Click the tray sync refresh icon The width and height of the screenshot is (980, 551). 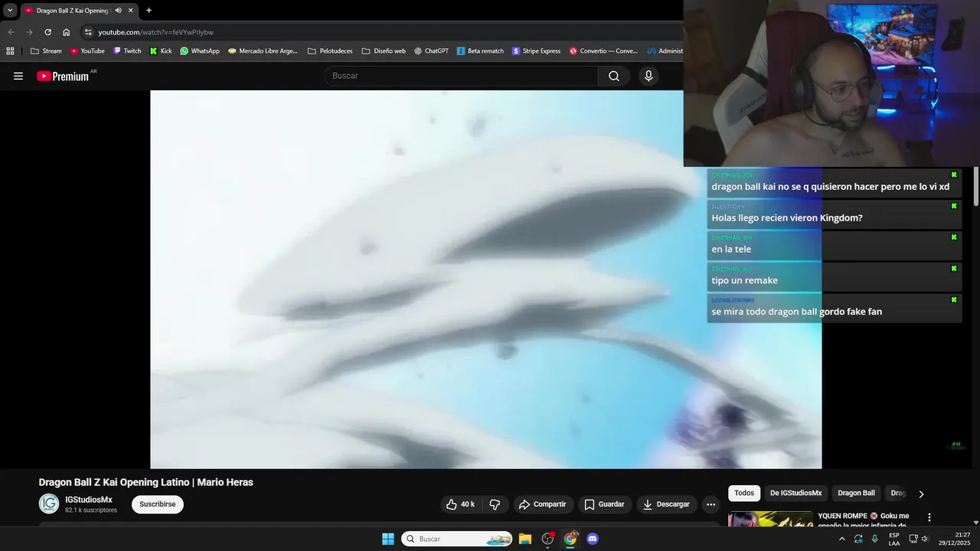tap(858, 539)
